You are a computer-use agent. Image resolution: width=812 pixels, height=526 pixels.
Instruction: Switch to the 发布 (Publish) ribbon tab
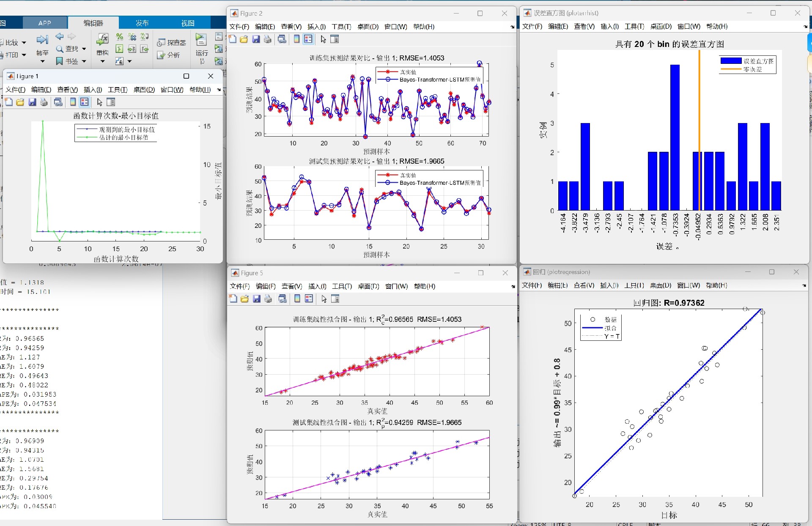point(142,23)
